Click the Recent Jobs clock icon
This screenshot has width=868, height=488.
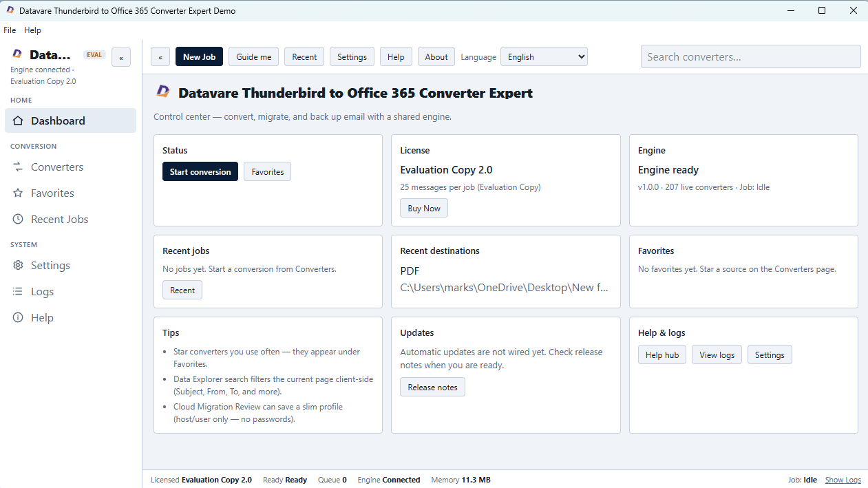pos(18,220)
